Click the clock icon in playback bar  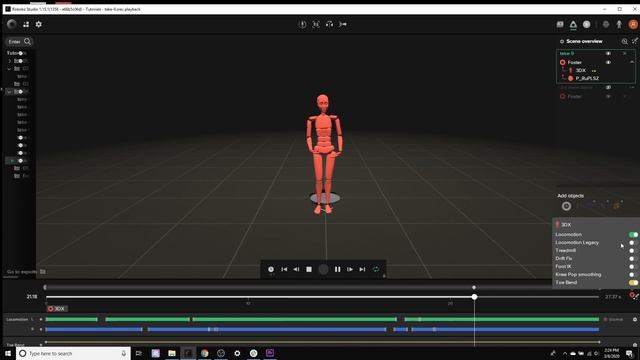pos(271,269)
